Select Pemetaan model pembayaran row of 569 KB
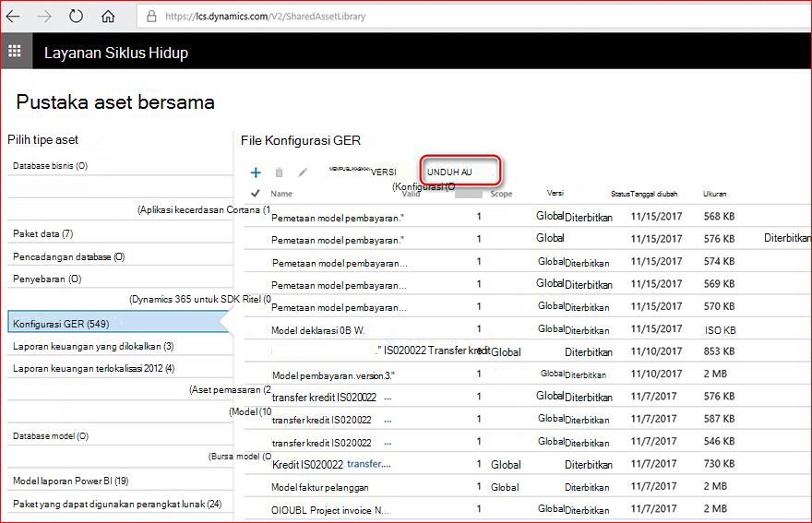Image resolution: width=812 pixels, height=523 pixels. [x=527, y=284]
